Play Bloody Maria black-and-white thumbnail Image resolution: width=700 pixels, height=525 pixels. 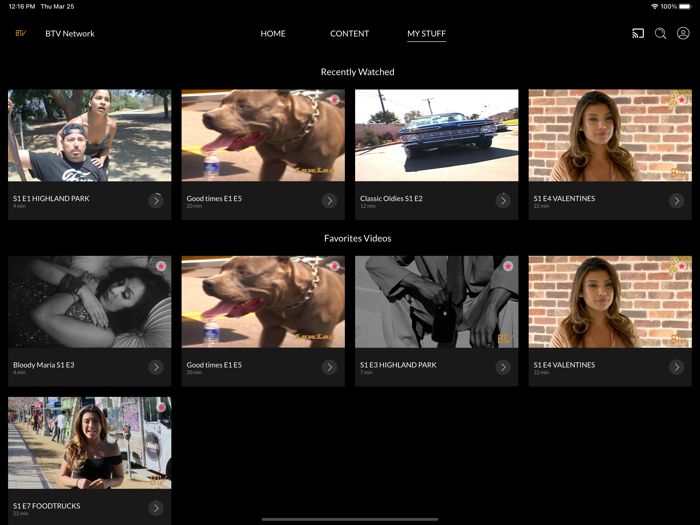coord(89,302)
